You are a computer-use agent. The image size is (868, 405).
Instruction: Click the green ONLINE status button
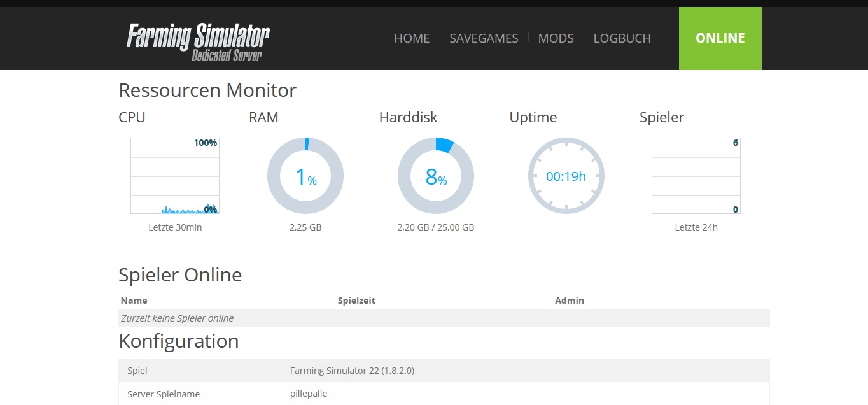coord(720,38)
